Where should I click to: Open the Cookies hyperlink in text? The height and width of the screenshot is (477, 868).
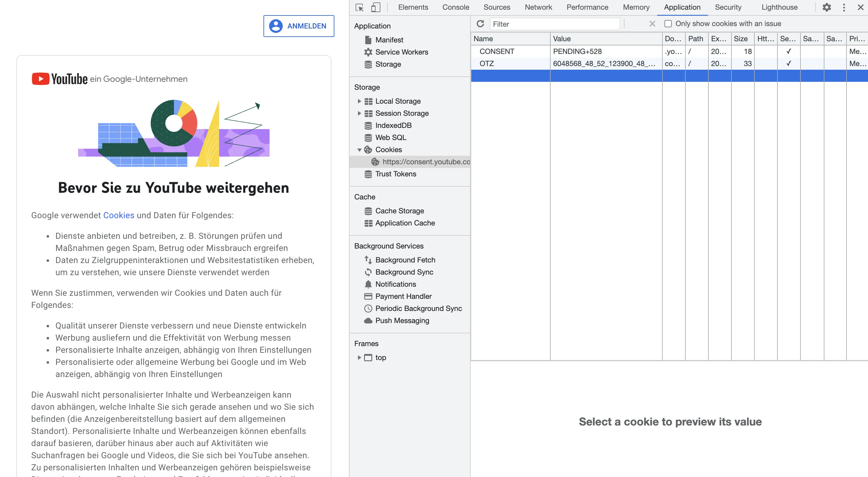pyautogui.click(x=119, y=215)
